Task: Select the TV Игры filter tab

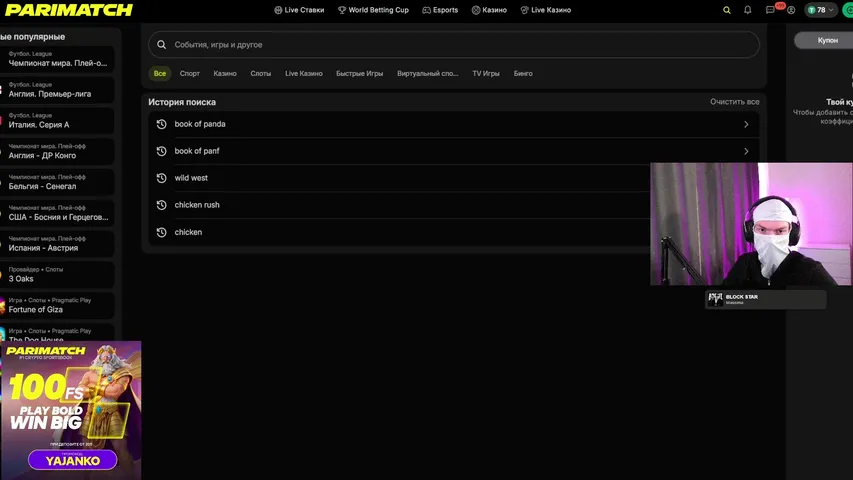Action: [486, 73]
